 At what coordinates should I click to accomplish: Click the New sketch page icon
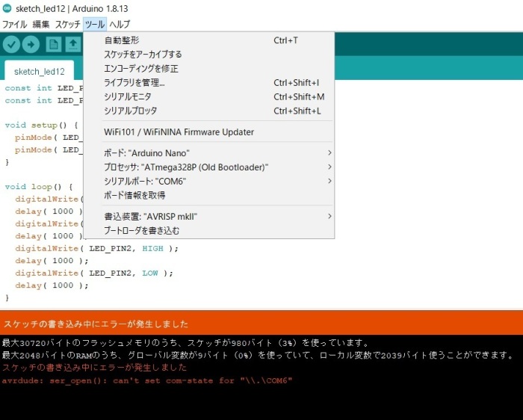[53, 44]
